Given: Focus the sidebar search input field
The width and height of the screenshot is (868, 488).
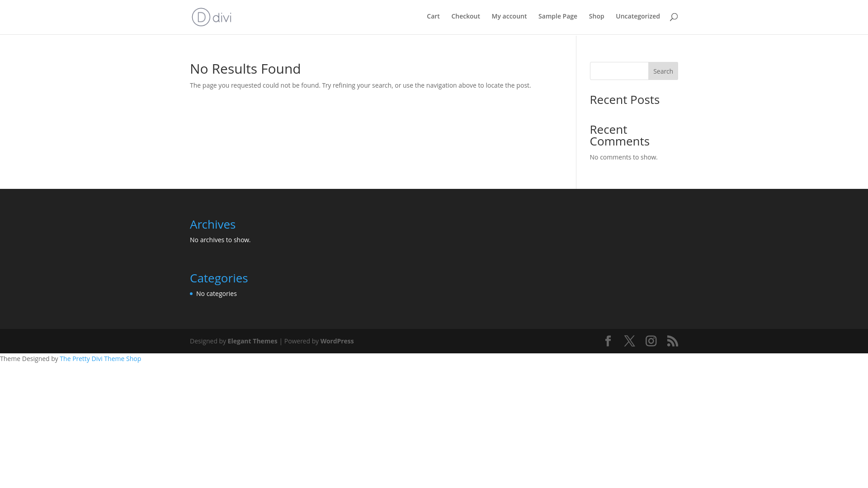Looking at the screenshot, I should [x=619, y=71].
